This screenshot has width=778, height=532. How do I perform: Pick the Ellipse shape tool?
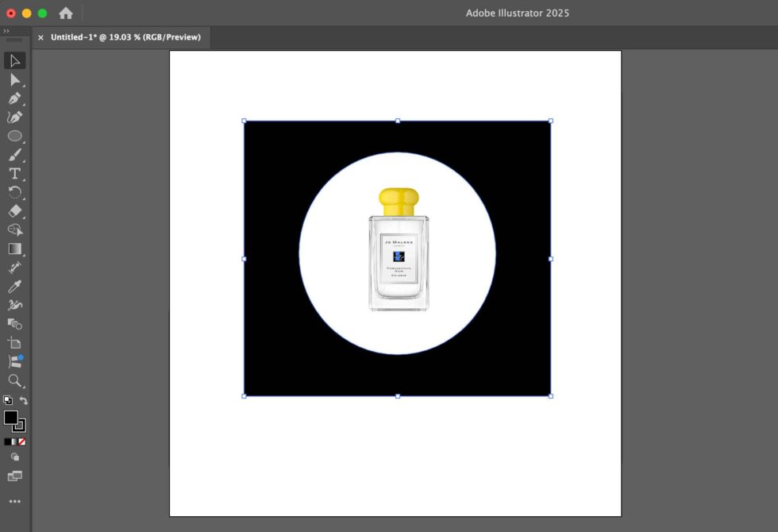click(x=13, y=135)
